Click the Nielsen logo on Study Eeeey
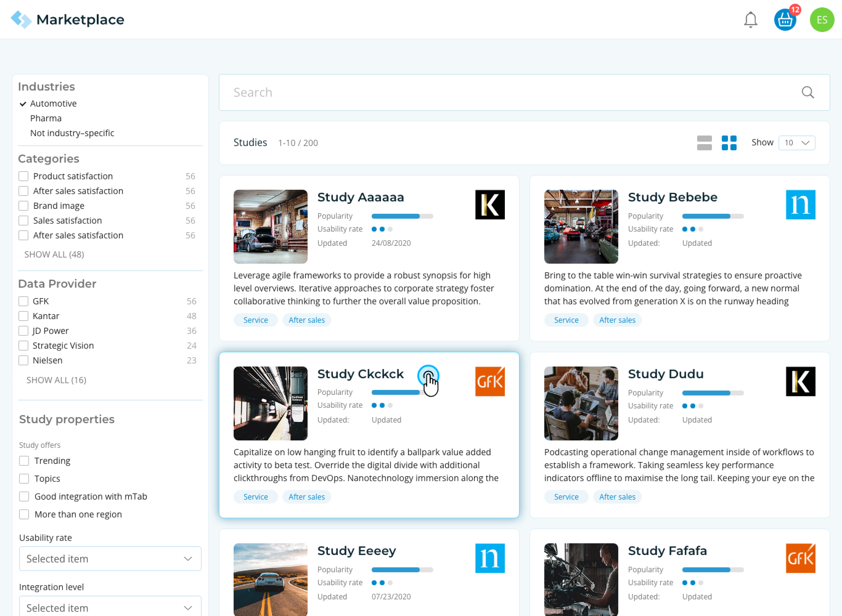This screenshot has height=616, width=842. (x=489, y=558)
